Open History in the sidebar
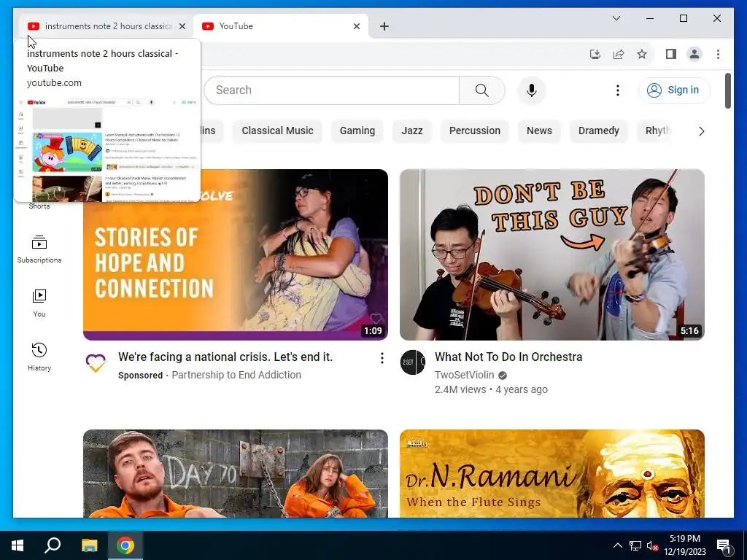 coord(39,357)
